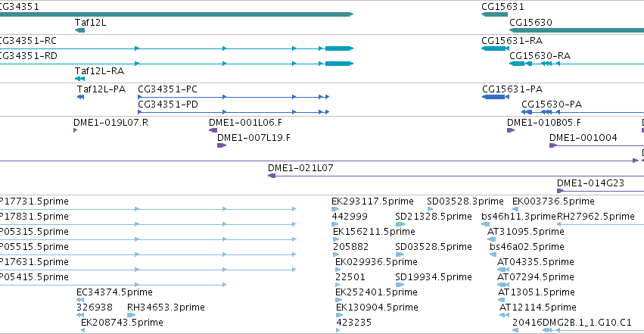Open the Taf12L-RA transcript label
Image resolution: width=644 pixels, height=334 pixels.
pos(99,71)
